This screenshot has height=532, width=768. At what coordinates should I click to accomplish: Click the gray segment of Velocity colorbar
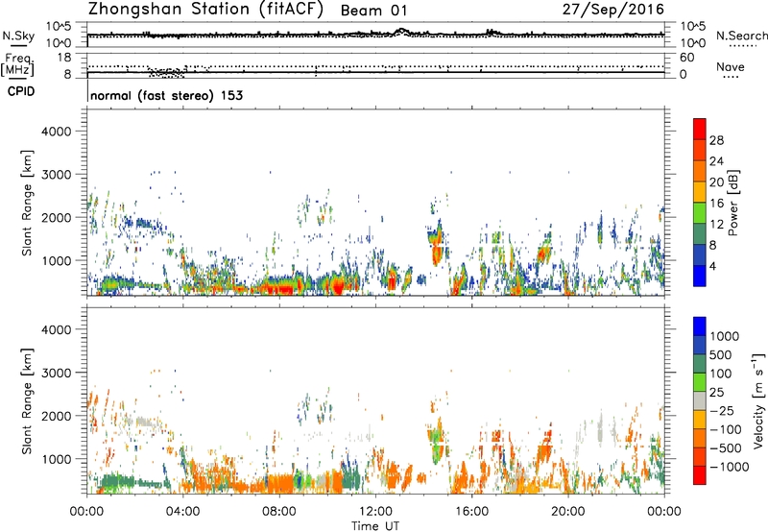coord(700,400)
